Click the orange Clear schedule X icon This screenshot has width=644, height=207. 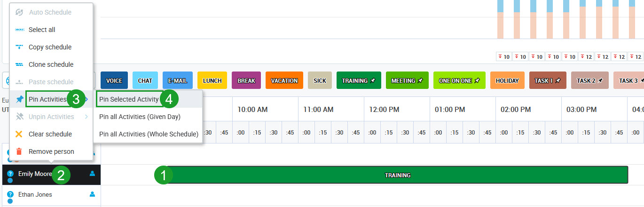pyautogui.click(x=19, y=134)
